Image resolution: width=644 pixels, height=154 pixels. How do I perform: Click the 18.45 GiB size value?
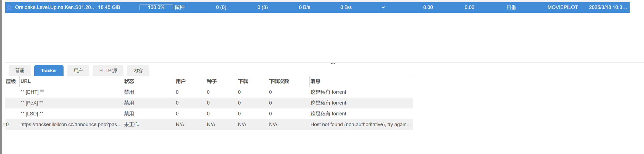(x=109, y=7)
